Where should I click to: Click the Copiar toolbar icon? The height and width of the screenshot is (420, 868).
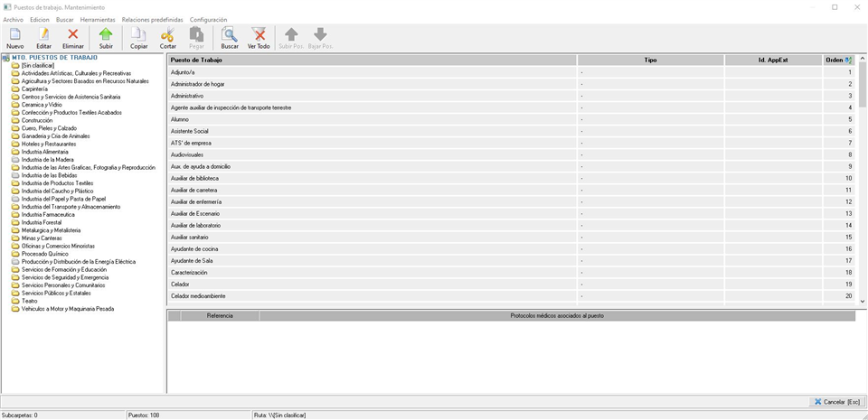coord(139,34)
